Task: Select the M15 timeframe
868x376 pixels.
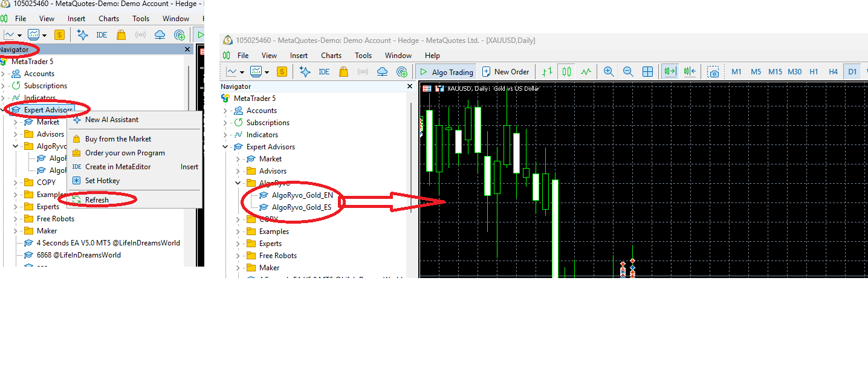Action: (775, 71)
